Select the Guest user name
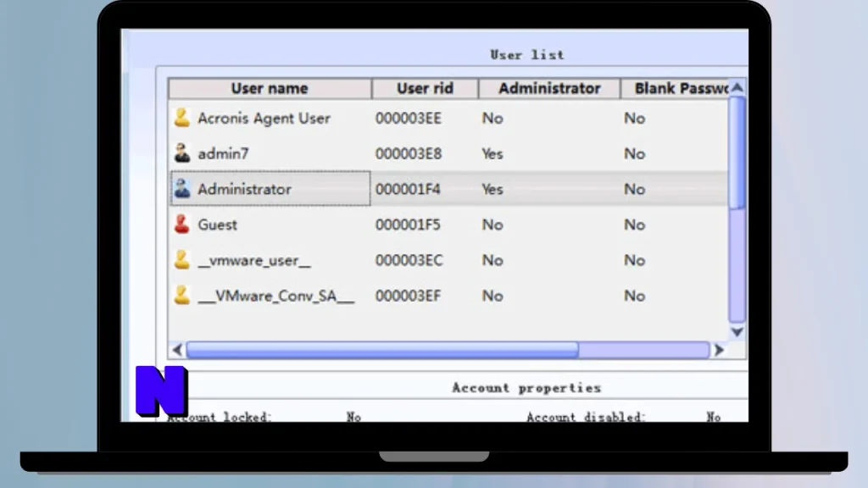868x488 pixels. coord(217,225)
